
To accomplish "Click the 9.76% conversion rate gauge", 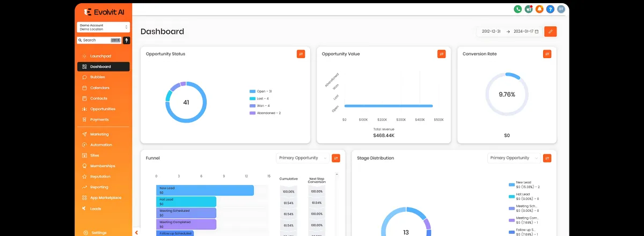I will pyautogui.click(x=507, y=94).
